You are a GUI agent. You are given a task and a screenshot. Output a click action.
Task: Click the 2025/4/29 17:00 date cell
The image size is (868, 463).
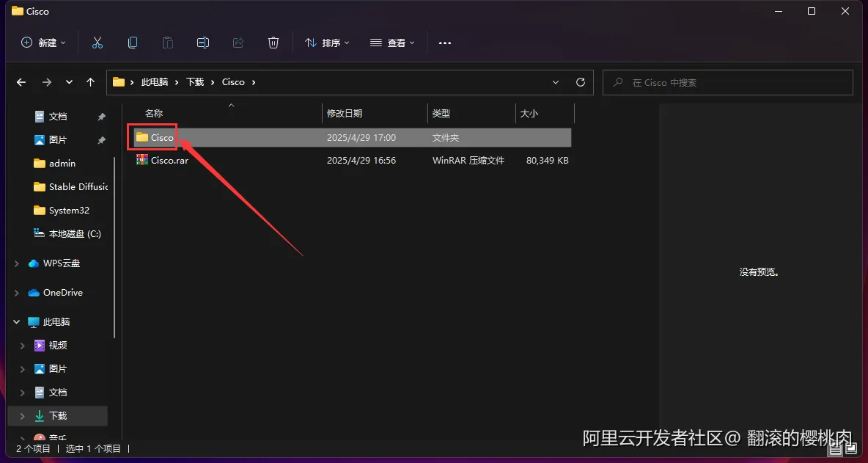click(x=361, y=137)
